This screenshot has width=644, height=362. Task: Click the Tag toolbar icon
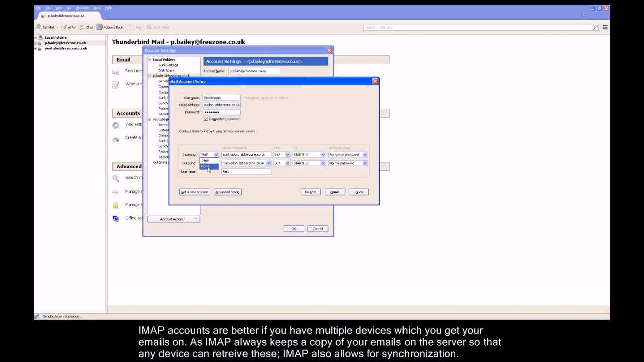point(131,27)
